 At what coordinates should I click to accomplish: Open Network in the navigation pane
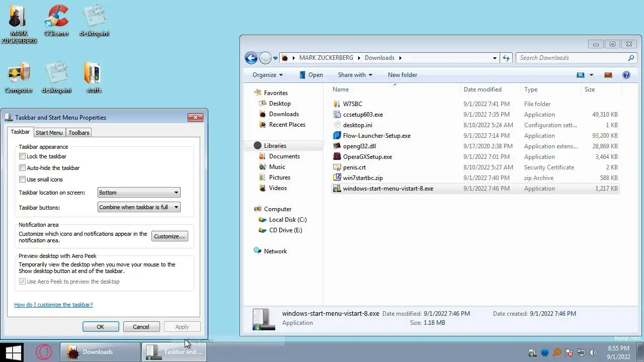(x=275, y=251)
